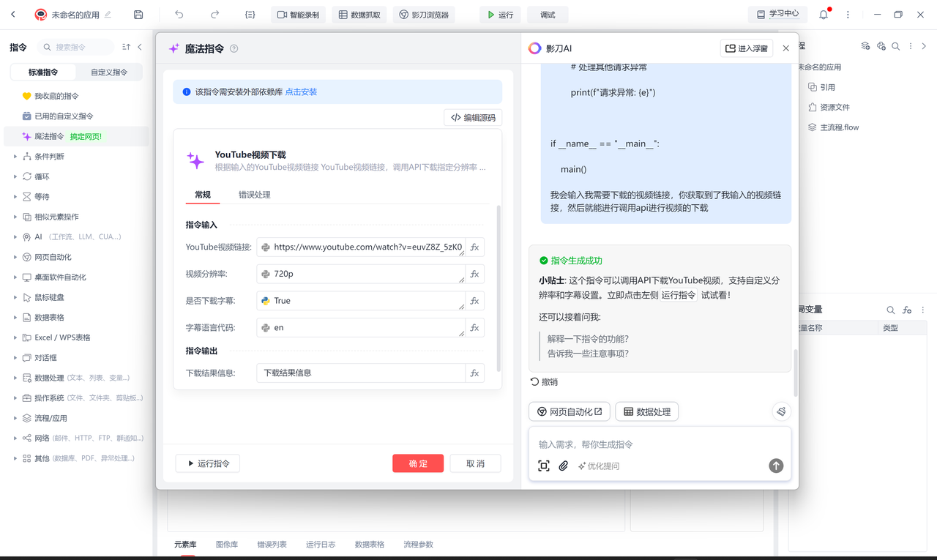
Task: Click the 运行 toolbar button
Action: click(500, 15)
